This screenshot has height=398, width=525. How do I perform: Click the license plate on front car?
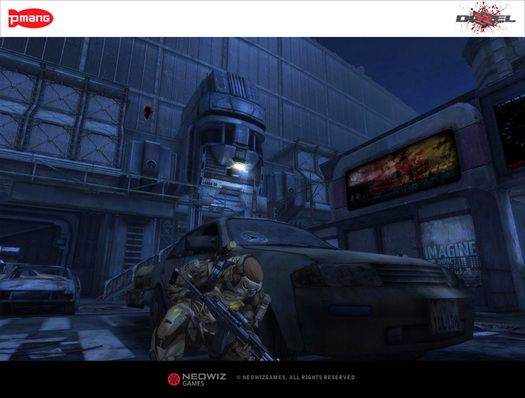point(445,316)
